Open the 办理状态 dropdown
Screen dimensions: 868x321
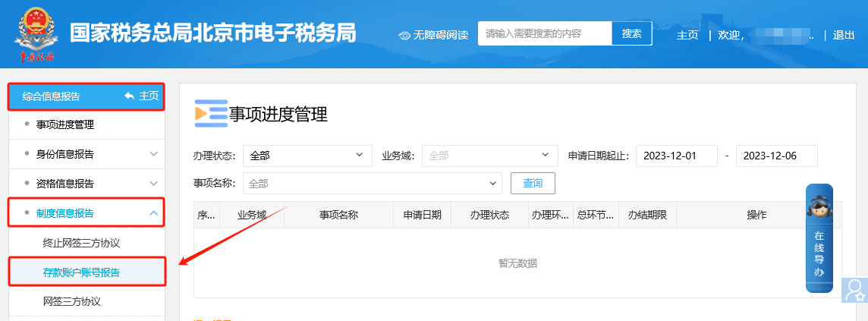tap(307, 156)
